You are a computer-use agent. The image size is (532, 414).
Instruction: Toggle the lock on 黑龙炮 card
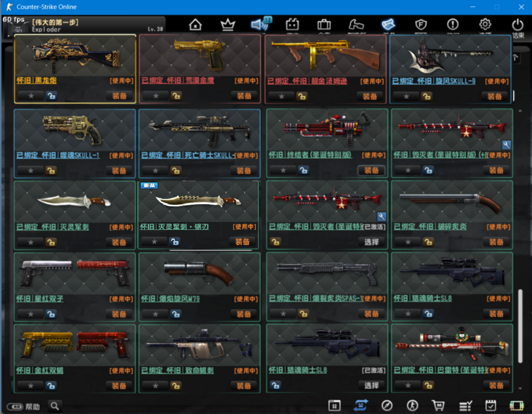pos(51,96)
